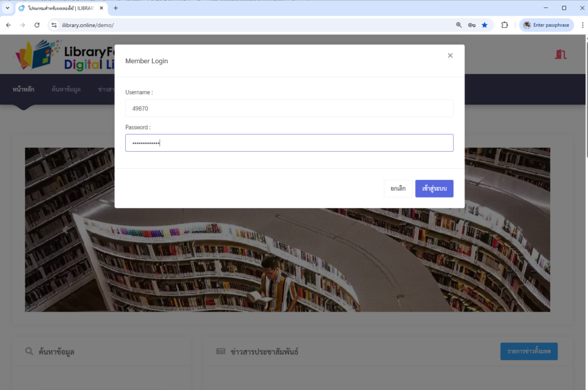
Task: Focus the Username input field
Action: pyautogui.click(x=289, y=108)
